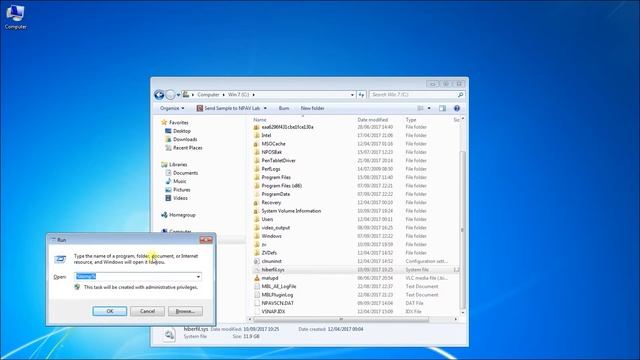Viewport: 640px width, 360px height.
Task: Click Browse... in the Run dialog
Action: pyautogui.click(x=185, y=311)
